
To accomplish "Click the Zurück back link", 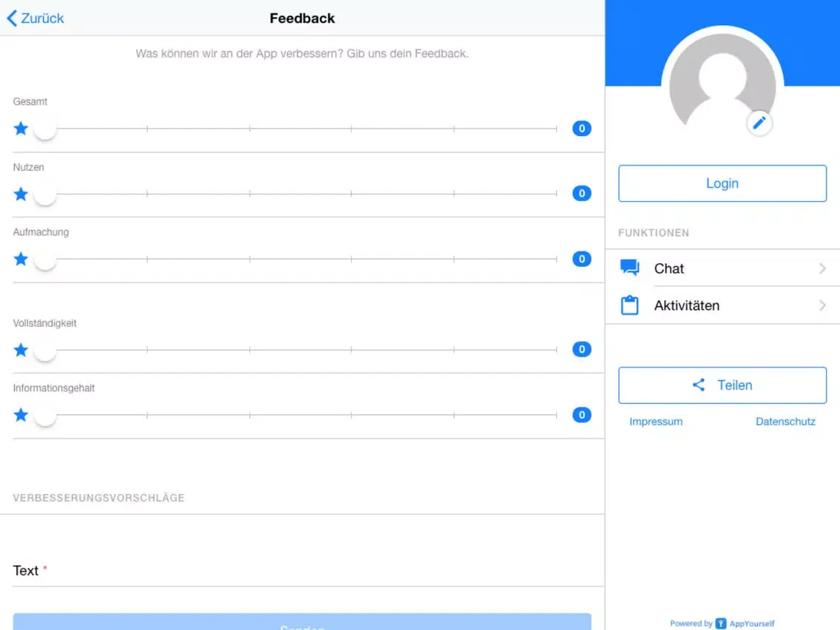I will [35, 18].
